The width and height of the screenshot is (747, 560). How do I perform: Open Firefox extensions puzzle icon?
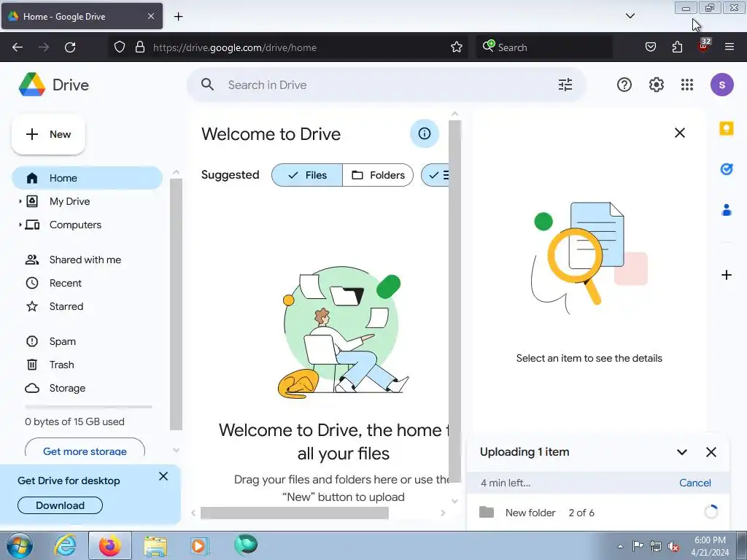pos(677,47)
